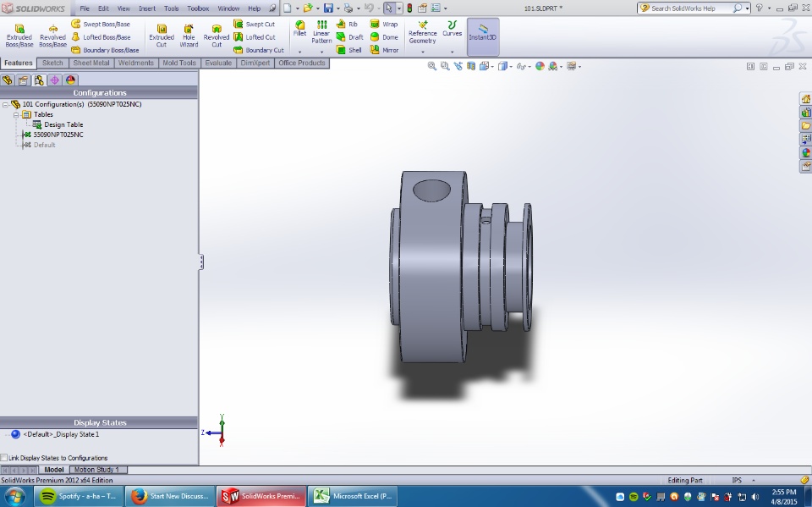Open the Tools menu
The image size is (812, 507).
[172, 8]
